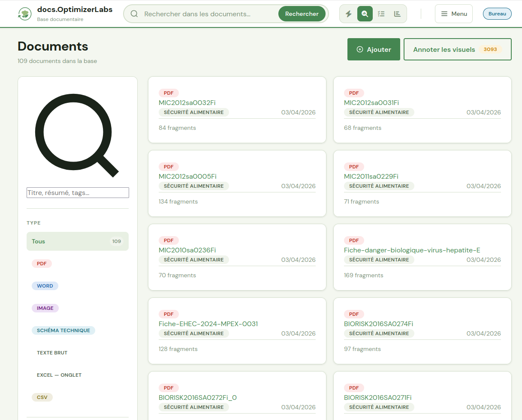The height and width of the screenshot is (420, 522).
Task: Click the Ajouter button
Action: 374,49
